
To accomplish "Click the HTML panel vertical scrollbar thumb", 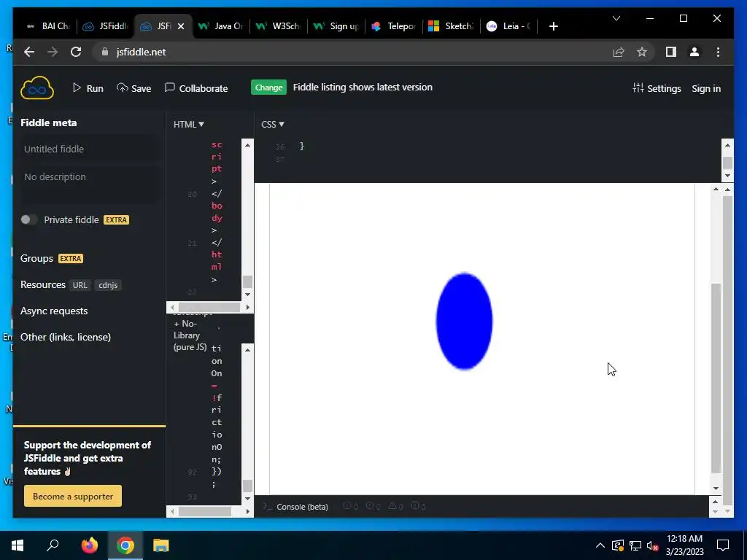I will [x=247, y=281].
